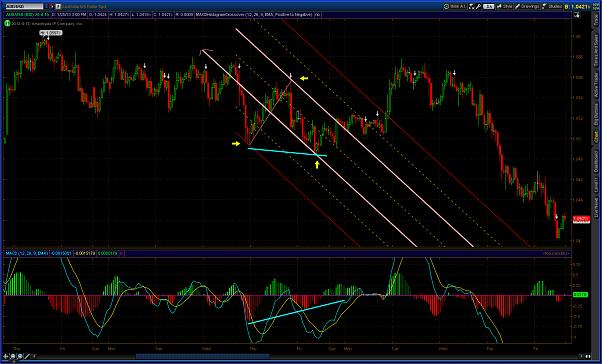Screen dimensions: 602x364
Task: Click the AUD/USD symbol input field
Action: click(x=24, y=7)
